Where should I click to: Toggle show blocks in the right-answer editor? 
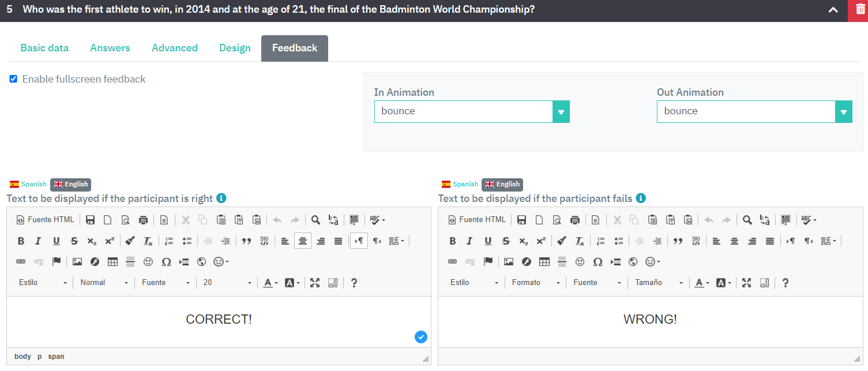click(x=332, y=283)
